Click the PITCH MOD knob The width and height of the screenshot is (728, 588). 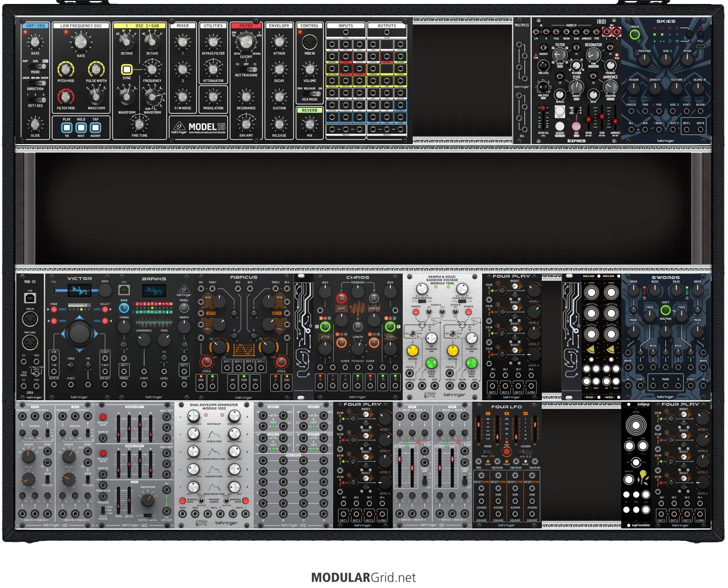(x=66, y=70)
